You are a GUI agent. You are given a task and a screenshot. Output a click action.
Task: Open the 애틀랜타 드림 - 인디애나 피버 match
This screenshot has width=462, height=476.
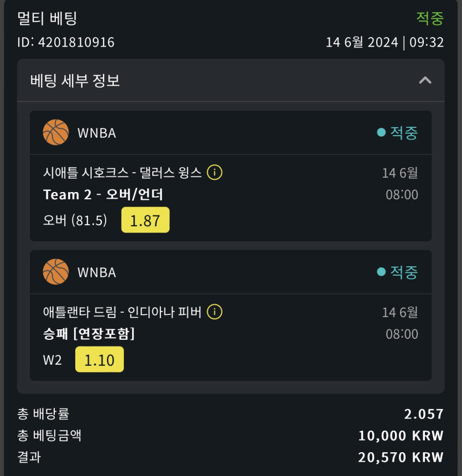click(122, 312)
